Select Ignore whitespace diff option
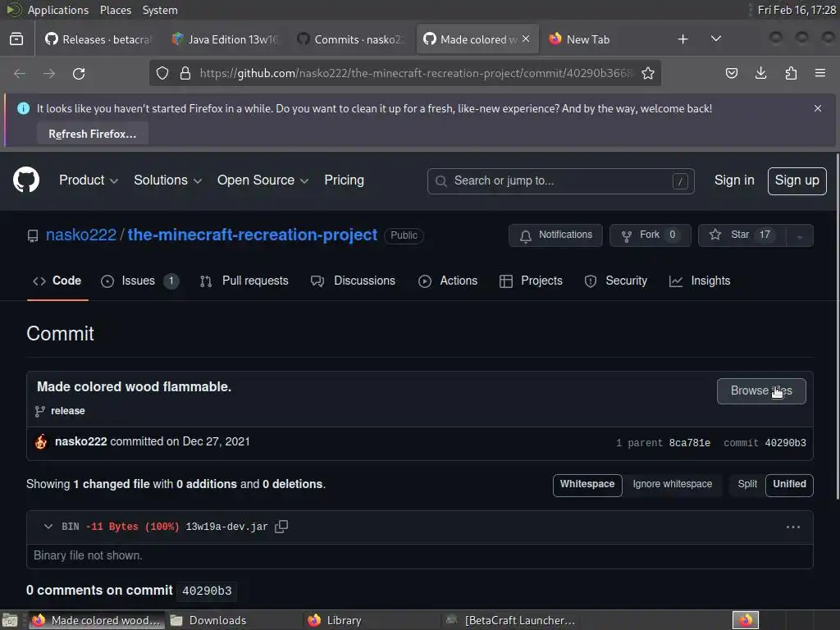This screenshot has width=840, height=630. 673,485
